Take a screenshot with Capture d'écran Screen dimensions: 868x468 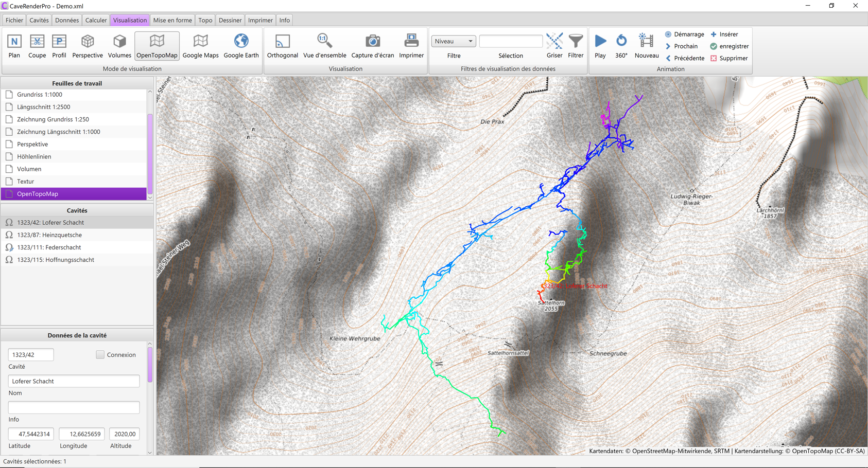[372, 46]
